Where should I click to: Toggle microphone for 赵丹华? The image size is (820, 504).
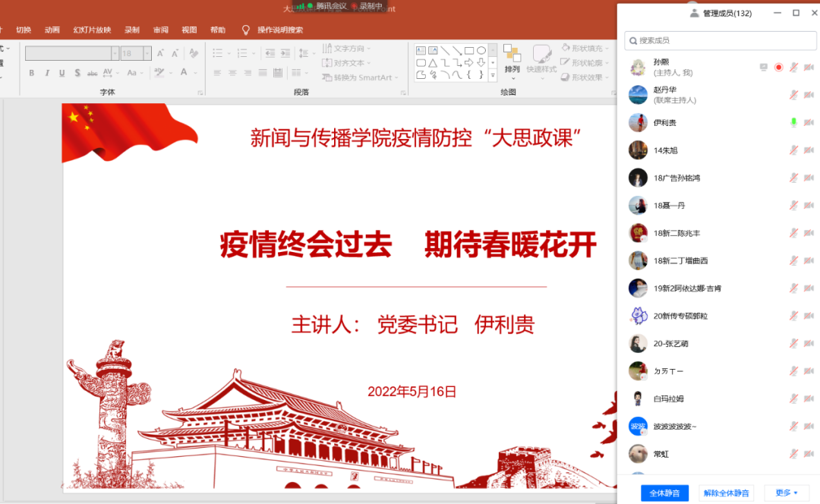[793, 95]
